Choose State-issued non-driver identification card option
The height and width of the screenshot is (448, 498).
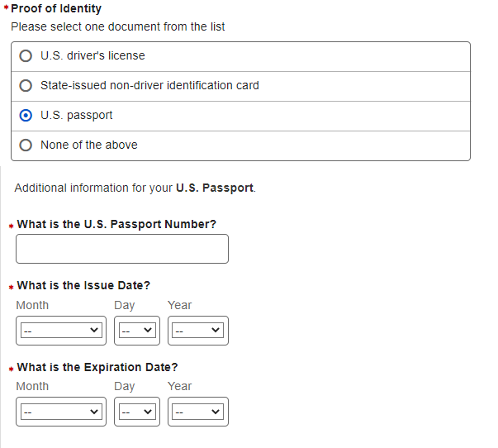tap(26, 86)
